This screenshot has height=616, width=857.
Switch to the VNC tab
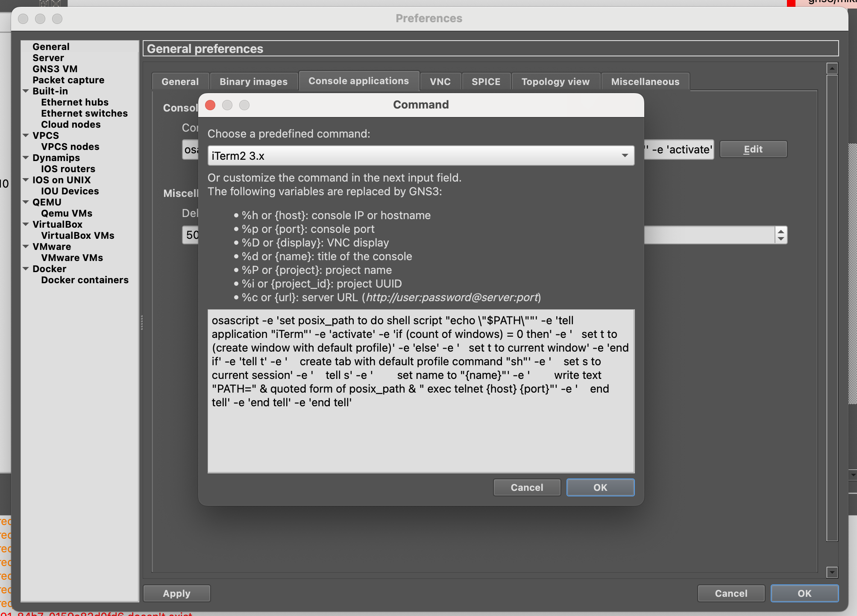pos(440,81)
